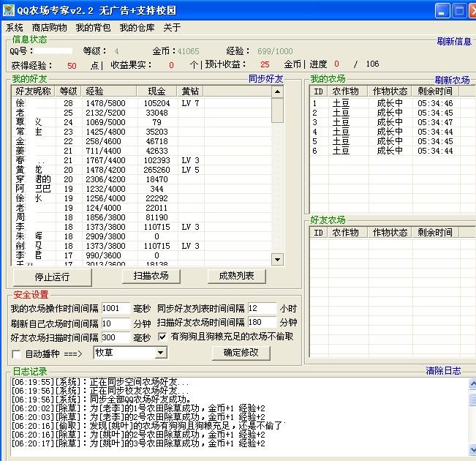Click the 刷新自己农场时间间隔 field with 10
The image size is (476, 461).
pyautogui.click(x=116, y=323)
